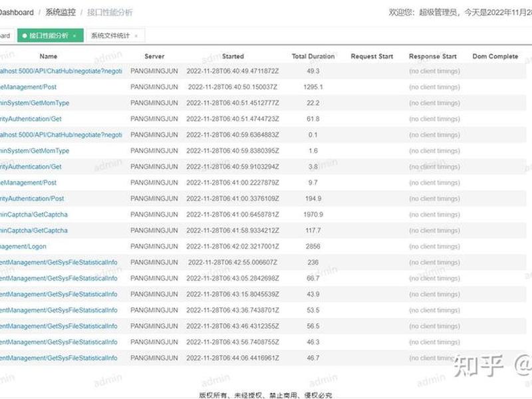The image size is (532, 399).
Task: Click the 接口性能分析 breadcrumb entry
Action: click(110, 13)
